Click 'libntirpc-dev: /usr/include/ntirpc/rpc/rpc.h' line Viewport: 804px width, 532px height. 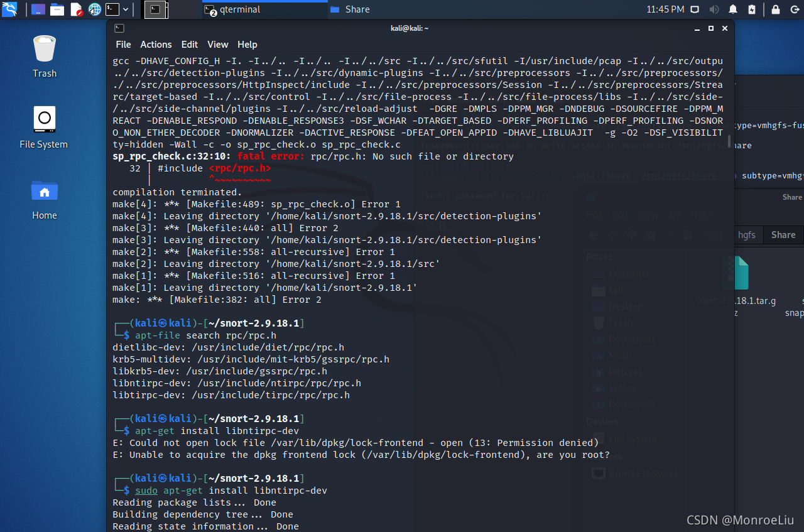(x=237, y=383)
